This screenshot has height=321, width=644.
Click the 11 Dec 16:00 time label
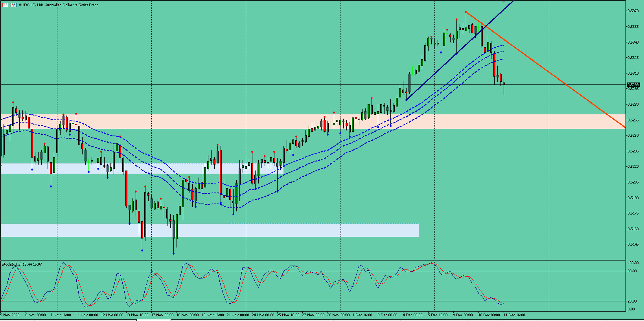tap(514, 315)
